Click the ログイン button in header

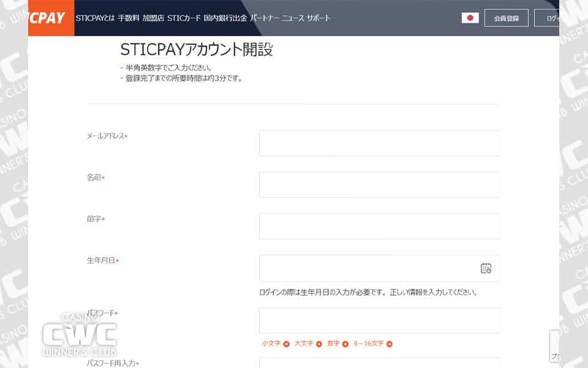[547, 18]
